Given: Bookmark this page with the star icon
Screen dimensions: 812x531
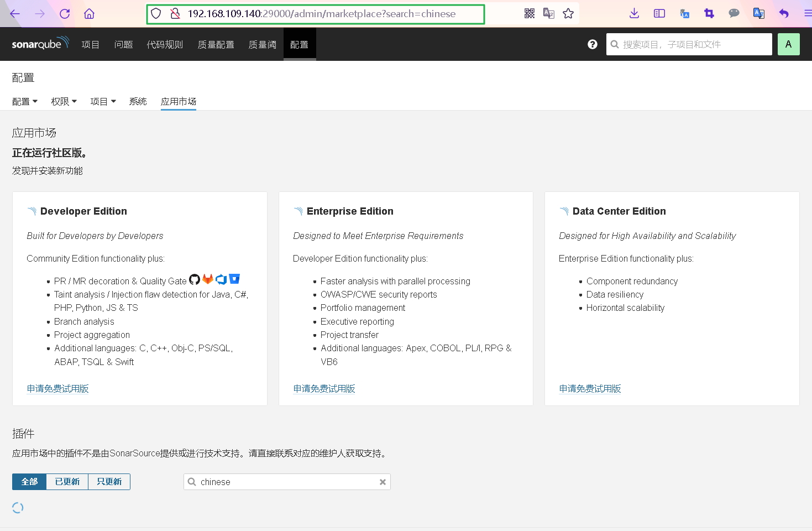Looking at the screenshot, I should tap(568, 14).
